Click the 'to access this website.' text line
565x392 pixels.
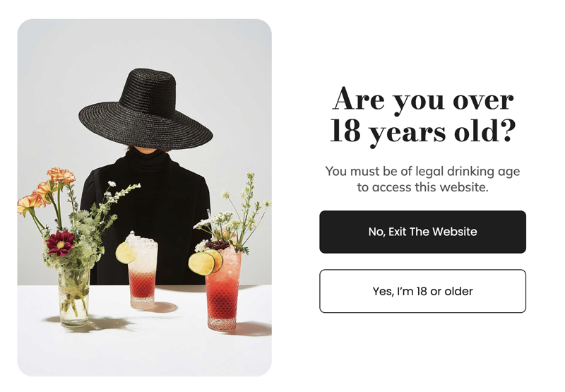pyautogui.click(x=422, y=187)
